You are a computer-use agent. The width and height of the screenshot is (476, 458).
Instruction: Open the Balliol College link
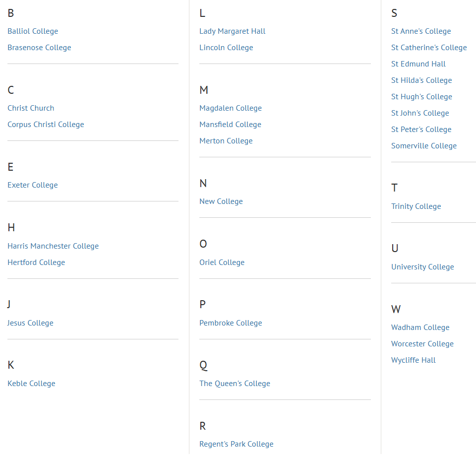tap(33, 31)
